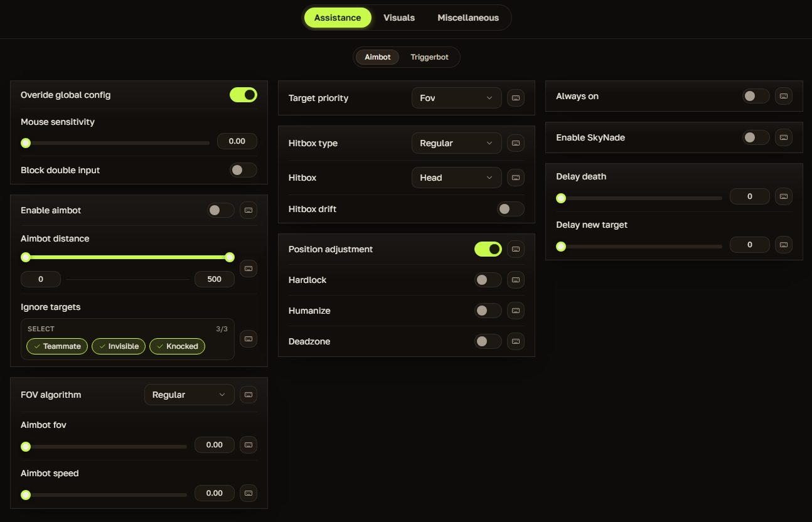Click Delay new target value field

coord(750,245)
